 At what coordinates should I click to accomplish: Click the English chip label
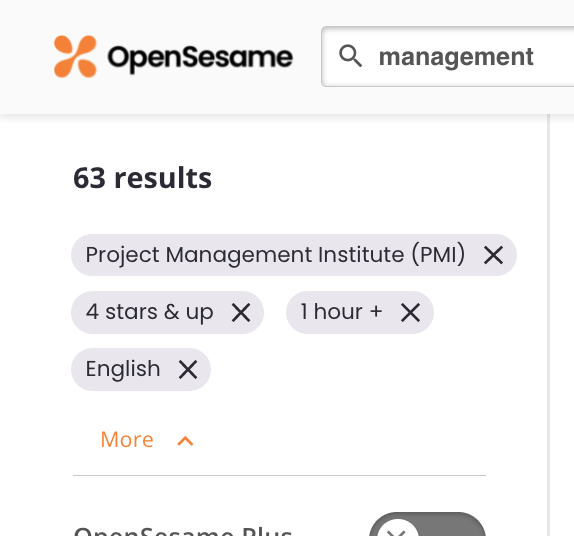click(123, 369)
